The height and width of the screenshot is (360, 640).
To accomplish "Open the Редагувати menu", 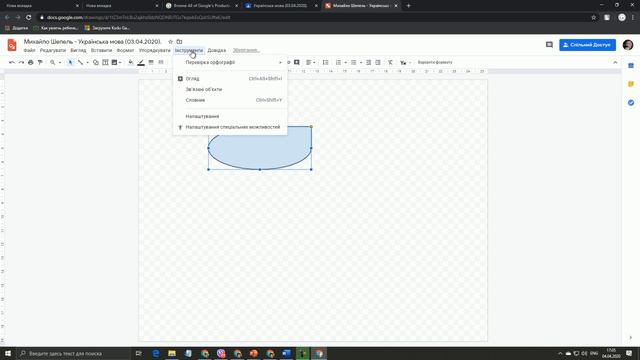I will [53, 50].
